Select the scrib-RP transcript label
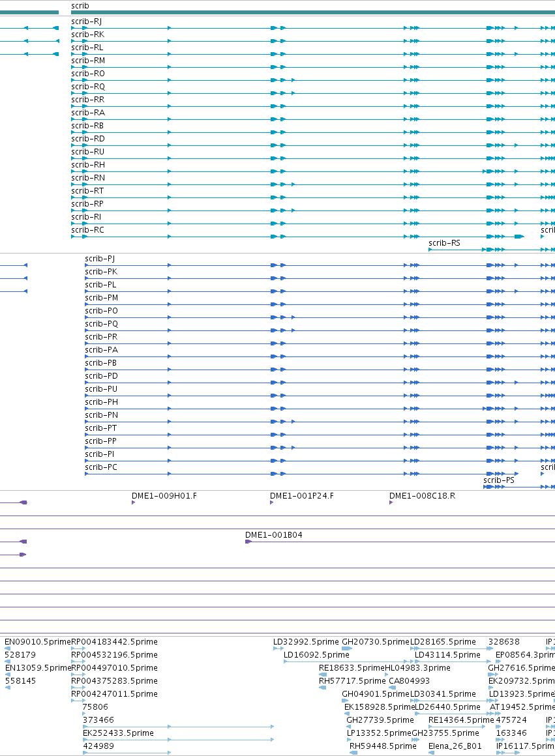 (x=87, y=203)
